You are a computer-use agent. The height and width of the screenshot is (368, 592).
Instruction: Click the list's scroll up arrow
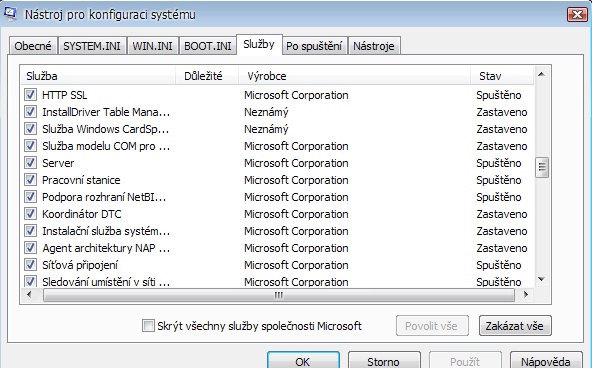[541, 74]
